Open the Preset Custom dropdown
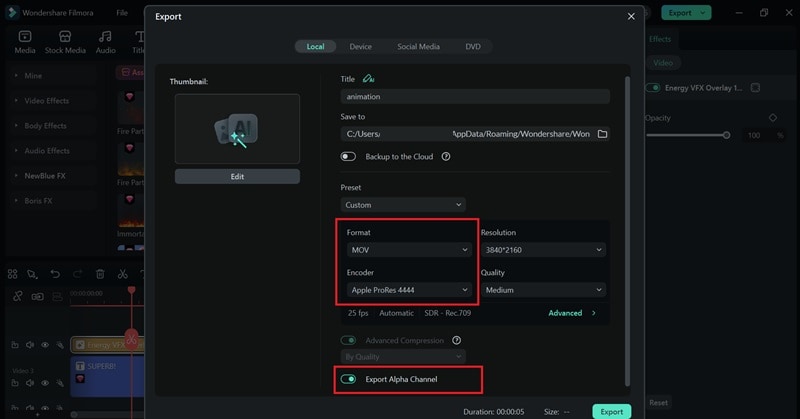 pyautogui.click(x=403, y=205)
